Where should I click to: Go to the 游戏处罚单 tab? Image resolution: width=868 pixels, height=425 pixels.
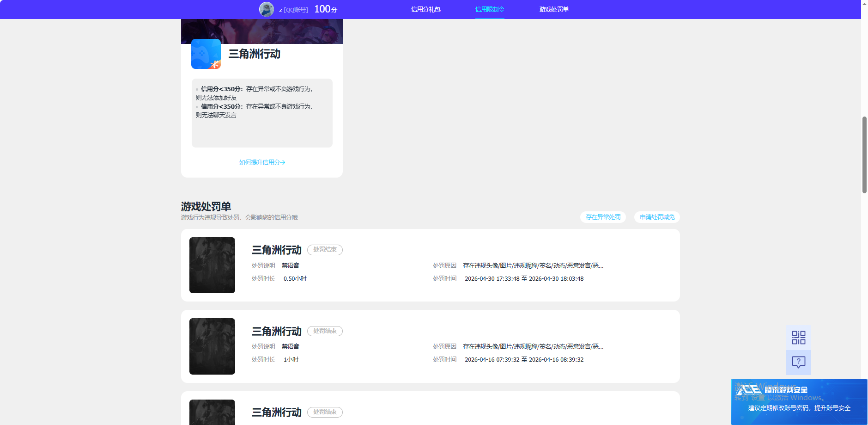(554, 9)
